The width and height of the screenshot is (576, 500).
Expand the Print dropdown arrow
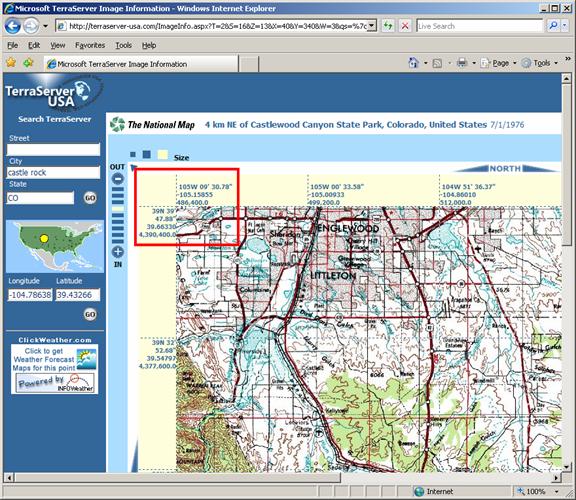pos(474,63)
